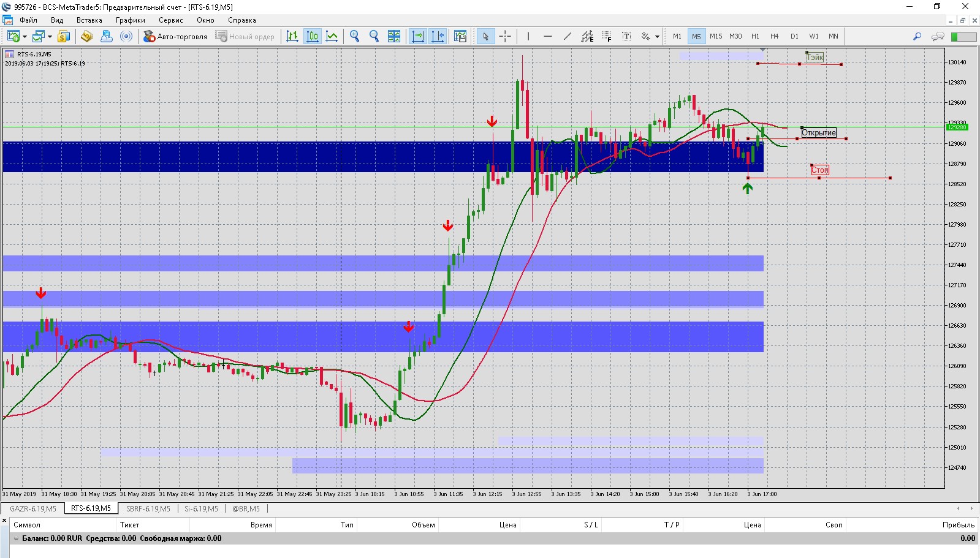Toggle chart auto-scroll to latest bar

[x=418, y=37]
